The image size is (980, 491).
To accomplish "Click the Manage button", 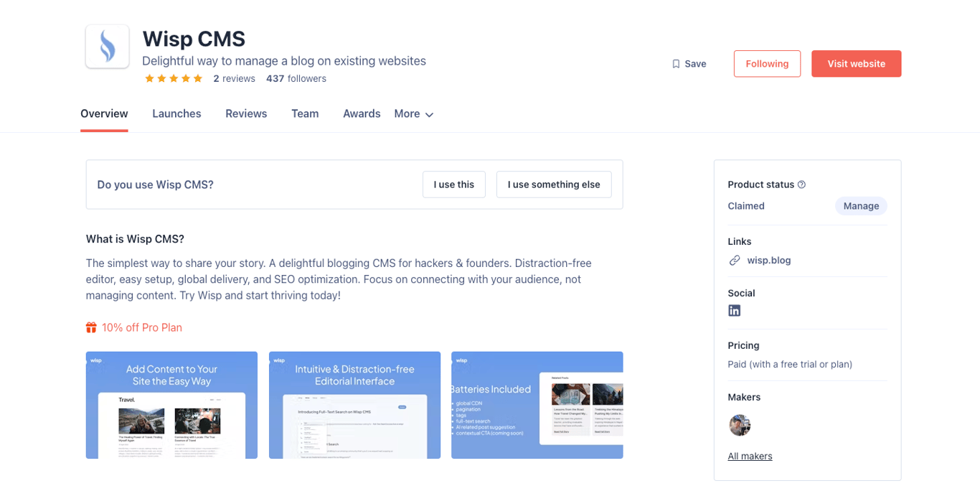I will [x=861, y=206].
